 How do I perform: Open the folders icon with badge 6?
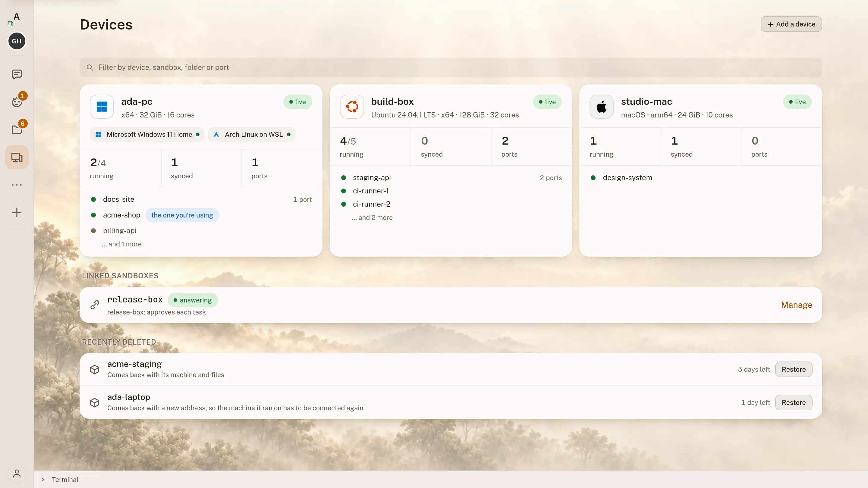pyautogui.click(x=17, y=129)
